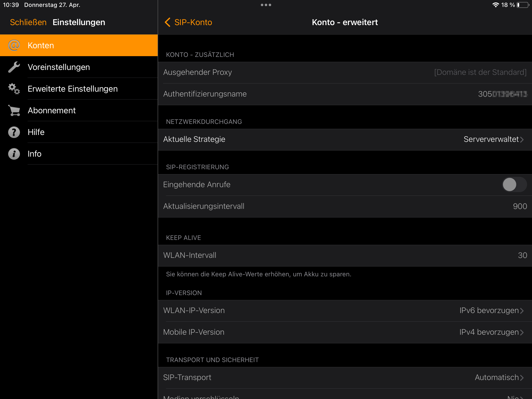Tap the SIP-REGISTRIERUNG section header
The image size is (532, 399).
pos(198,167)
